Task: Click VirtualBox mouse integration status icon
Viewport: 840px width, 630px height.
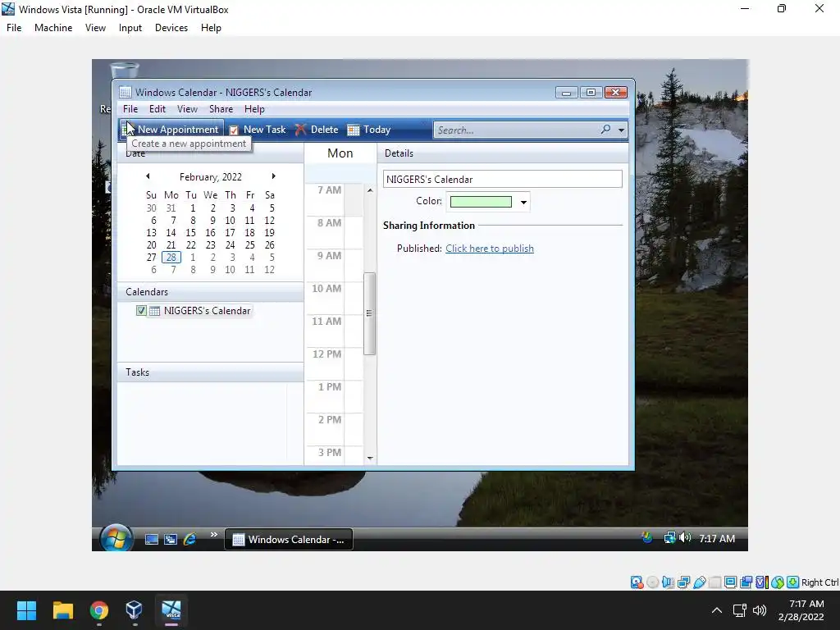Action: pyautogui.click(x=778, y=582)
